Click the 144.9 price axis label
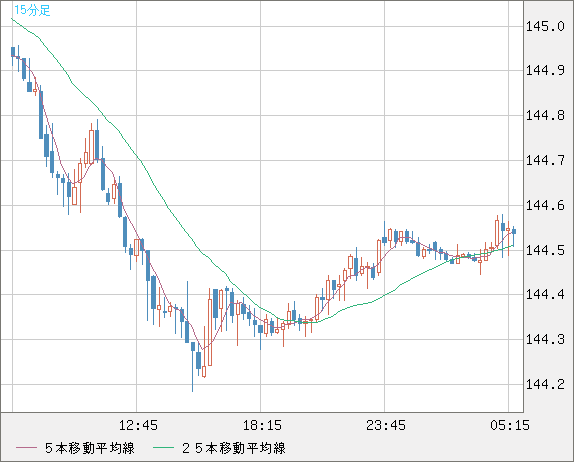Image resolution: width=574 pixels, height=462 pixels. [545, 70]
